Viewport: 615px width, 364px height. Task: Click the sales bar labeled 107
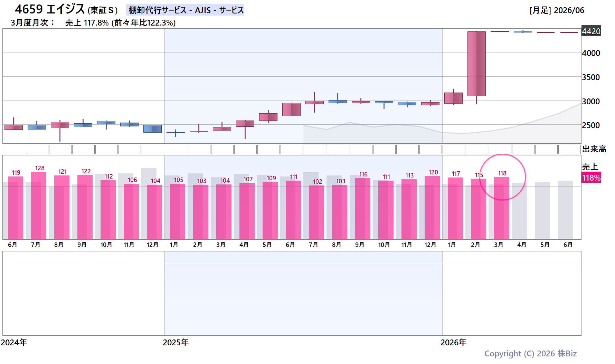coord(247,211)
